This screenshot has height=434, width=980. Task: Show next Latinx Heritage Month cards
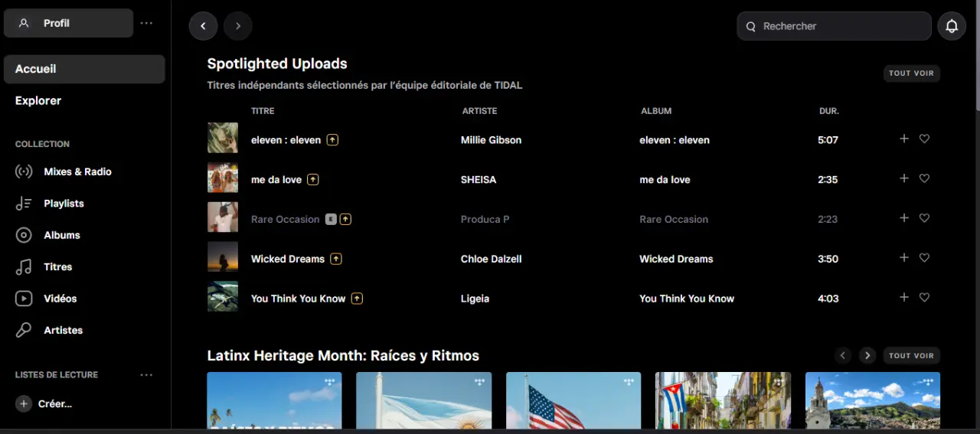click(867, 356)
